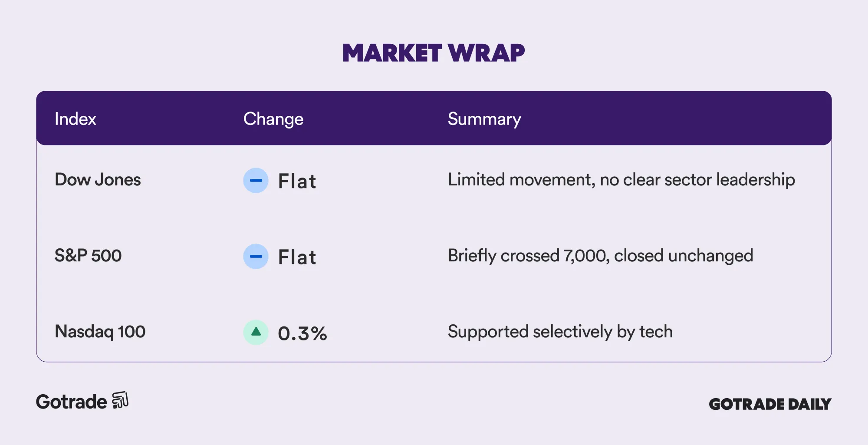Click the S&P 500 index name

88,256
